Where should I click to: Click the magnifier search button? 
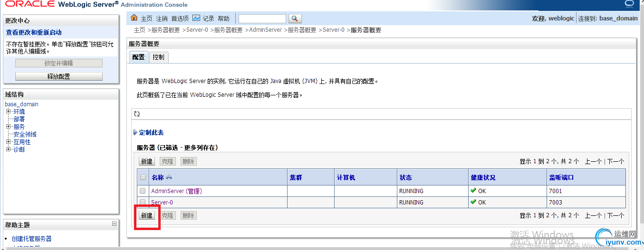click(295, 19)
